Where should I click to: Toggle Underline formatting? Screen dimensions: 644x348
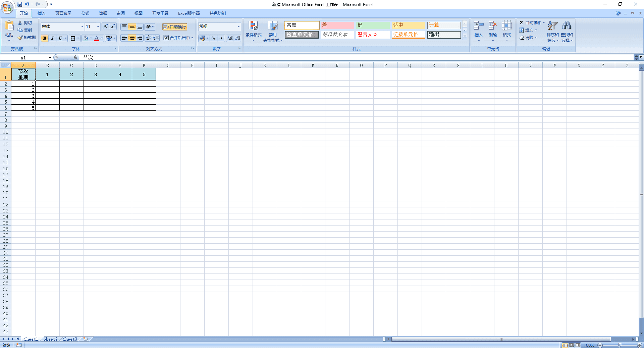60,38
